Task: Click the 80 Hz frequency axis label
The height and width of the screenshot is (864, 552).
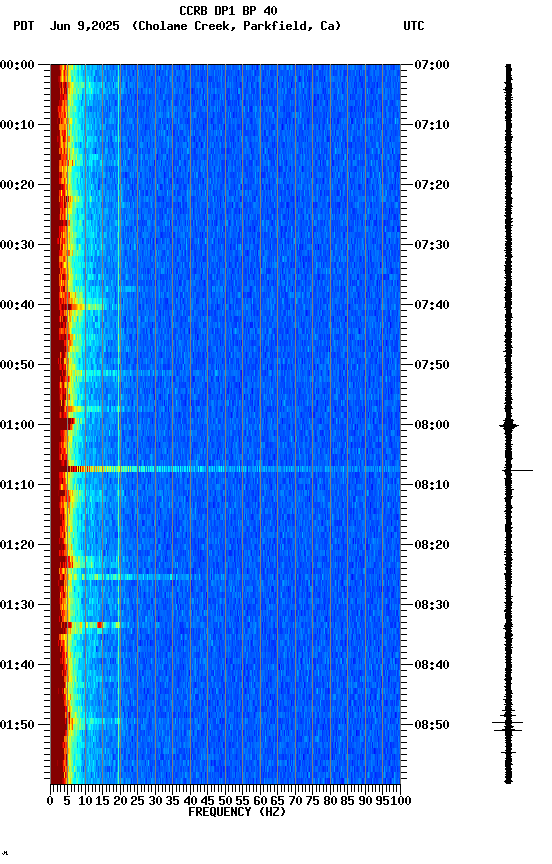Action: (x=330, y=801)
